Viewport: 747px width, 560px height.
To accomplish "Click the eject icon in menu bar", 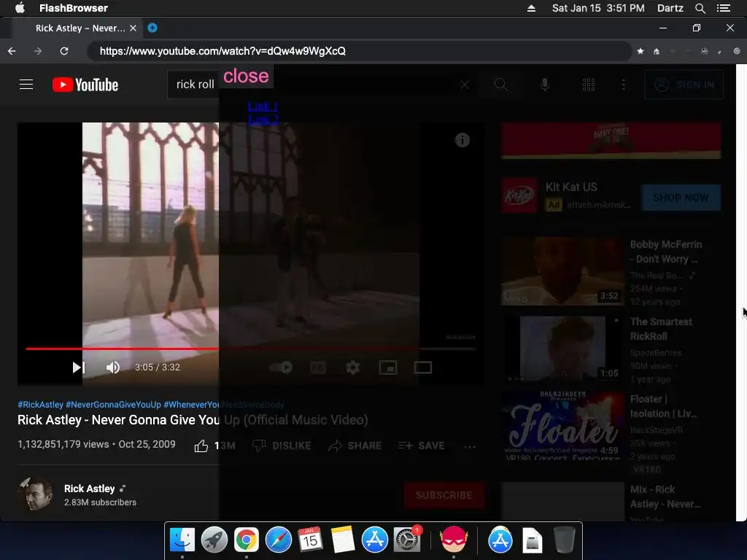I will click(531, 8).
